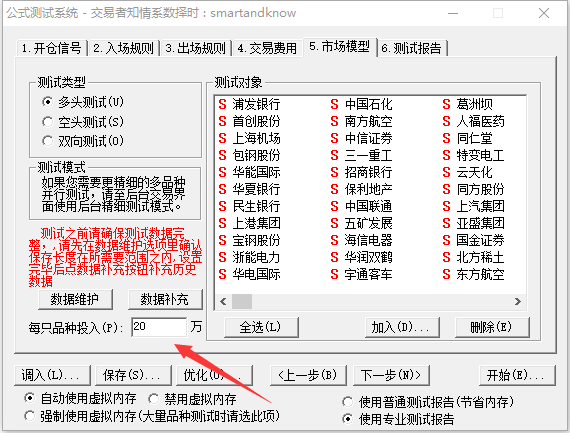Select 云天化 stock entry

tap(468, 172)
